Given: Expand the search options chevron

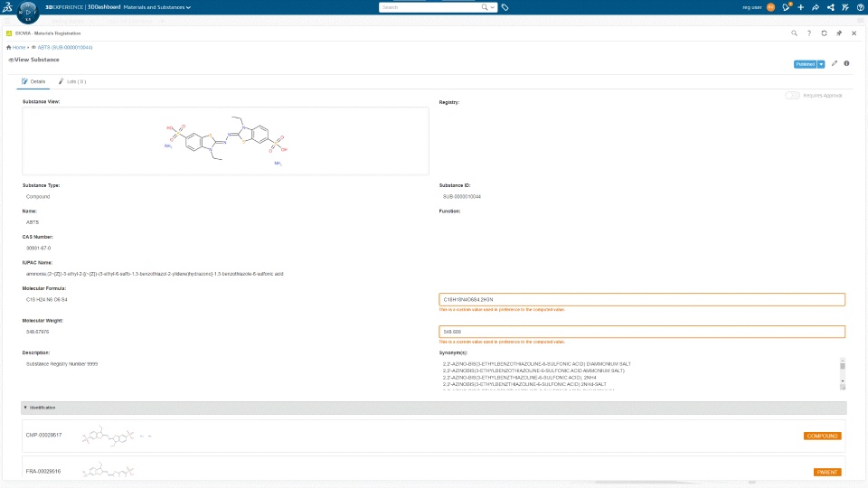Looking at the screenshot, I should [492, 7].
